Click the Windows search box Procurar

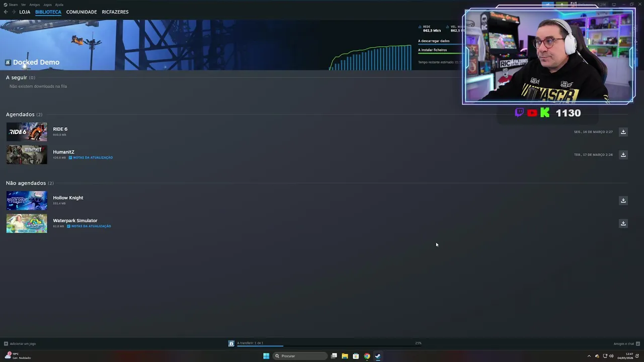pyautogui.click(x=300, y=356)
